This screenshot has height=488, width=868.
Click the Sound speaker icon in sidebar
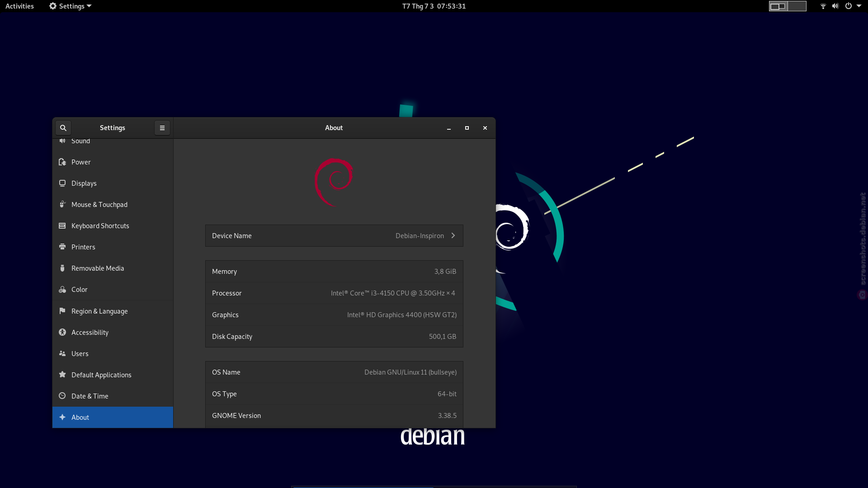tap(62, 141)
